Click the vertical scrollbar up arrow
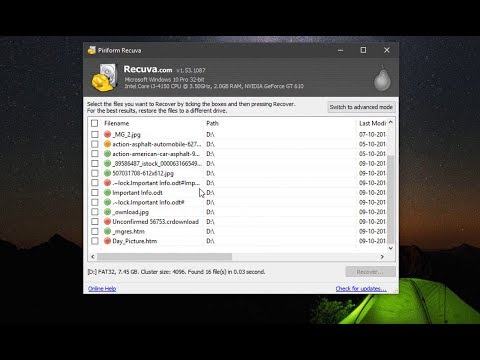The image size is (480, 360). [x=391, y=123]
